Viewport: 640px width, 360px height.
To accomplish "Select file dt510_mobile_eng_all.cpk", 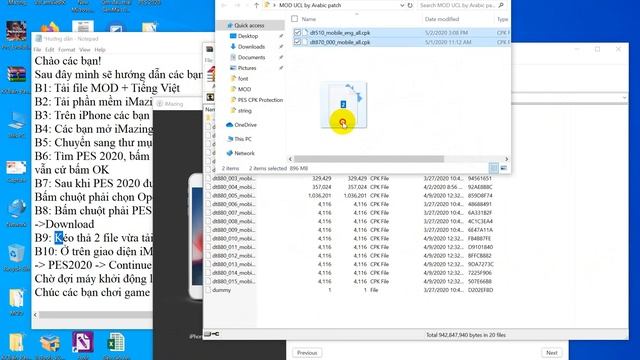I will [340, 33].
